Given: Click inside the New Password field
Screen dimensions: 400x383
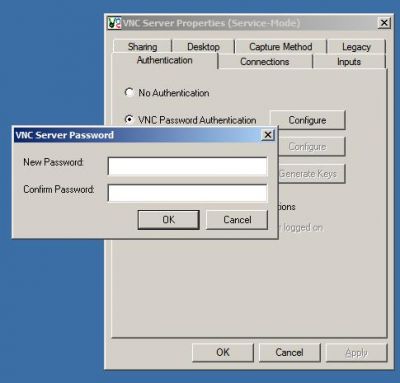Looking at the screenshot, I should [187, 166].
